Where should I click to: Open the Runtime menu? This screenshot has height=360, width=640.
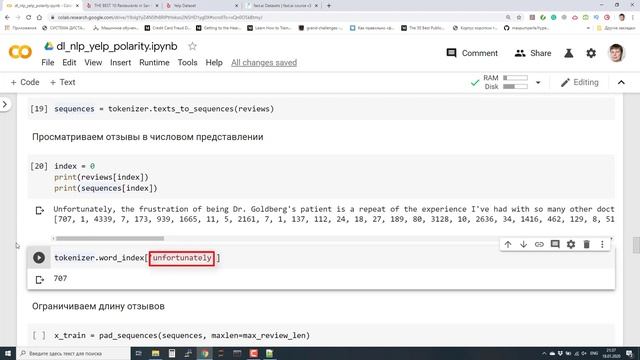154,62
